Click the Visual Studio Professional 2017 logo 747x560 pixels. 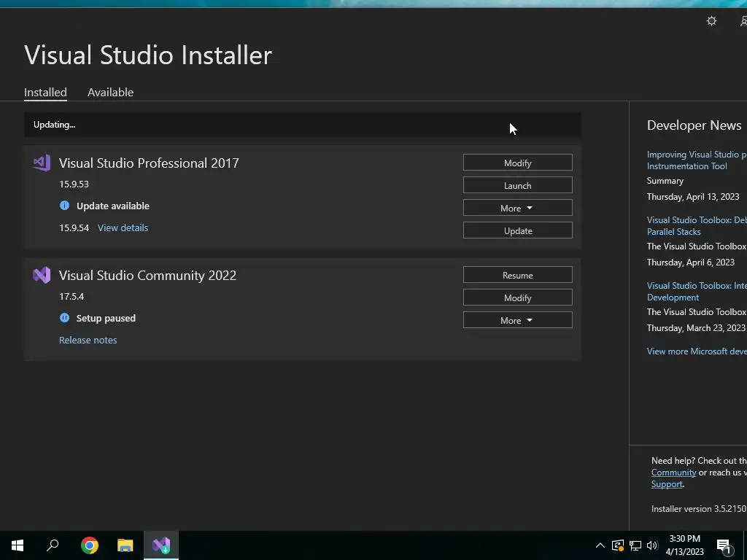click(42, 163)
